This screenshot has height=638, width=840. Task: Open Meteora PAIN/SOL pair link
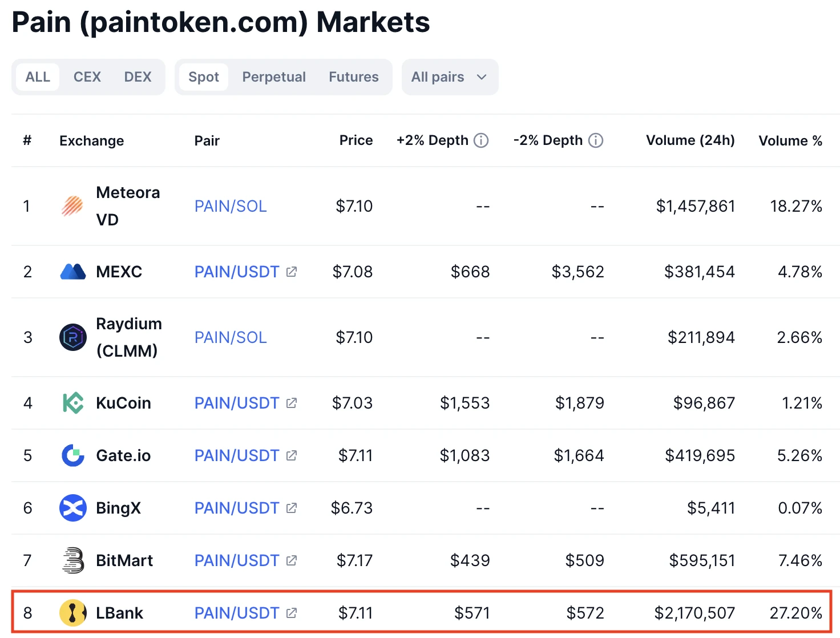[x=231, y=206]
